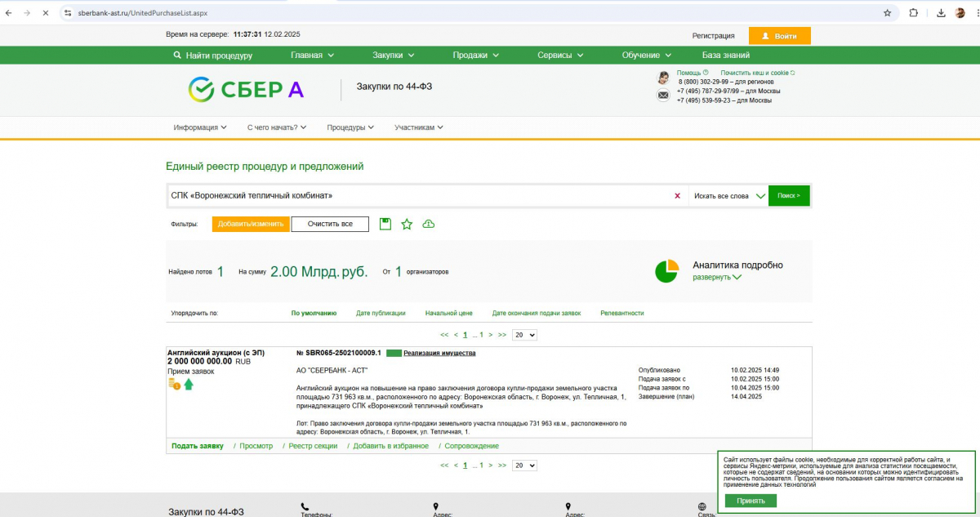Click the analytics pie chart icon
This screenshot has height=517, width=980.
[667, 271]
